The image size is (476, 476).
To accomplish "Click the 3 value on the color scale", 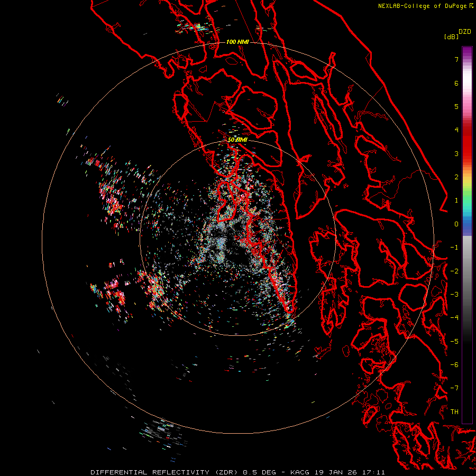I will pyautogui.click(x=456, y=153).
